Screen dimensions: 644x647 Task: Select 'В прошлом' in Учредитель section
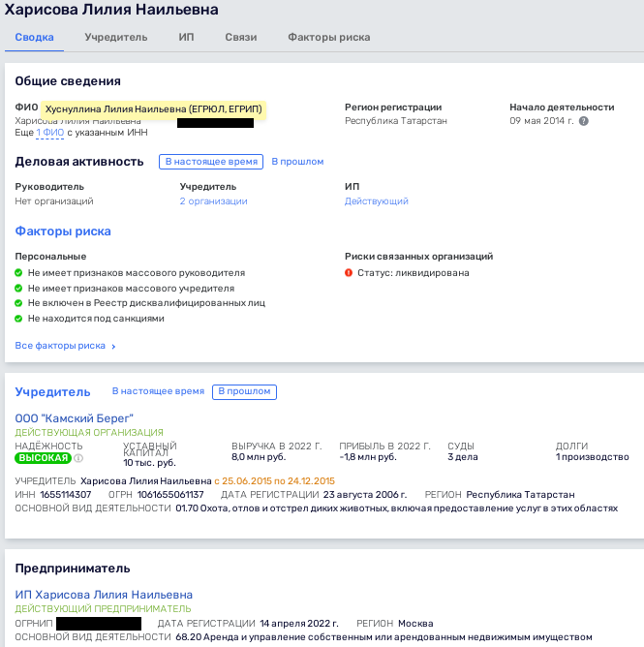click(244, 391)
